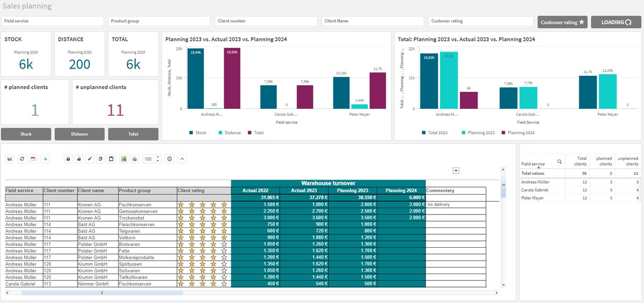Viewport: 644px width, 303px height.
Task: Click the save icon in table toolbar
Action: click(x=10, y=159)
